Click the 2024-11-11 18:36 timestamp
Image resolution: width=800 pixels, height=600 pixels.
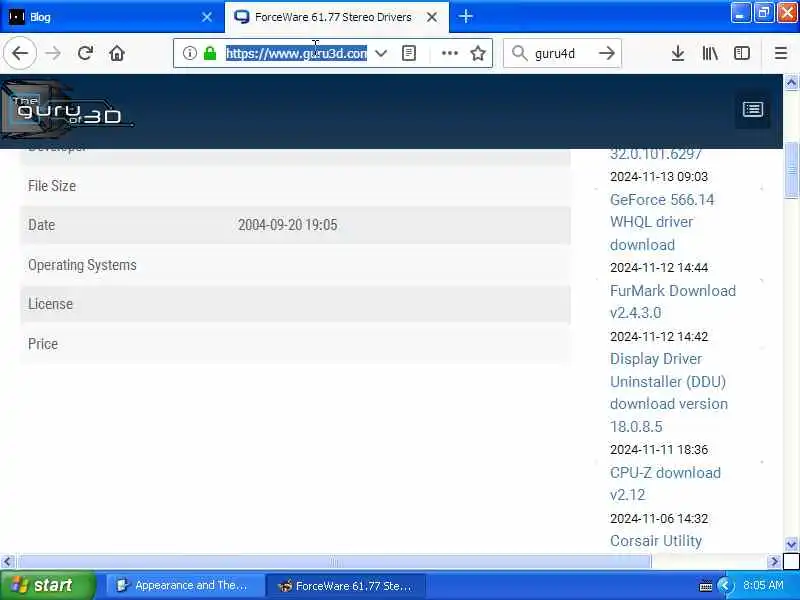659,449
